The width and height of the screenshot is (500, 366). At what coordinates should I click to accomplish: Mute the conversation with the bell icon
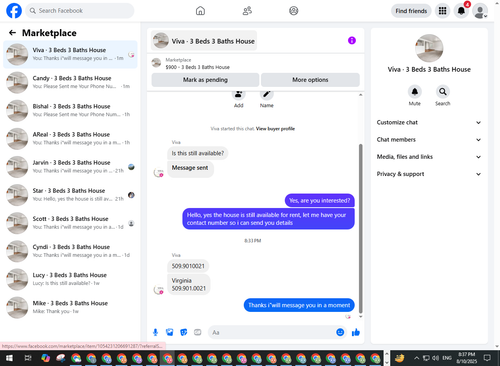(415, 91)
